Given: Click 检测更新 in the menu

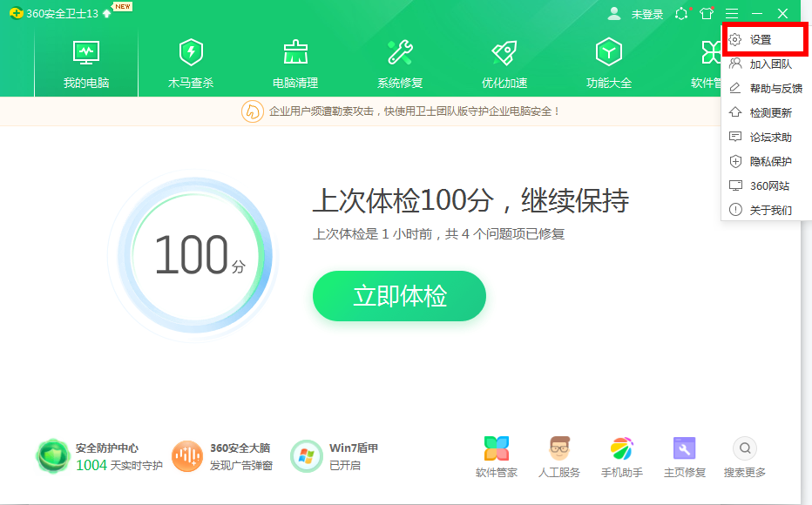Looking at the screenshot, I should point(767,113).
